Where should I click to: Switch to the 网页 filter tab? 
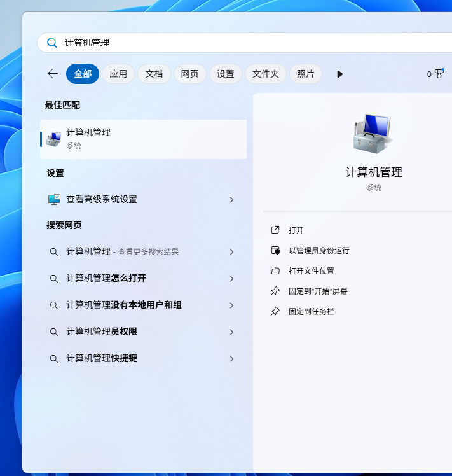[189, 74]
